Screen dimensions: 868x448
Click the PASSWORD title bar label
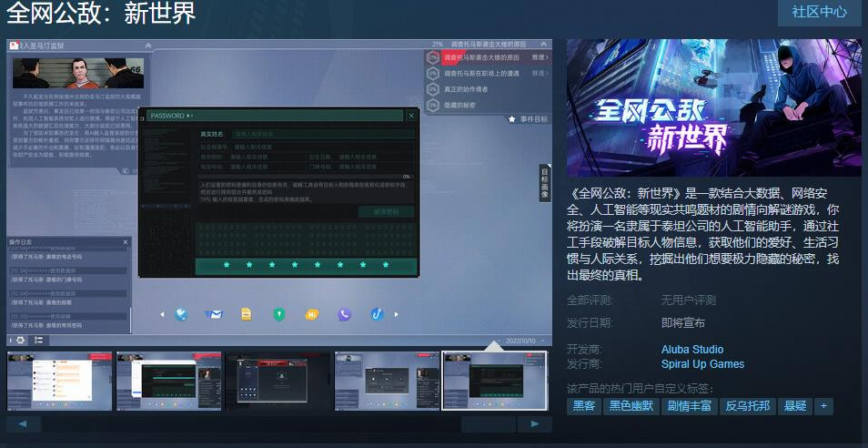167,116
